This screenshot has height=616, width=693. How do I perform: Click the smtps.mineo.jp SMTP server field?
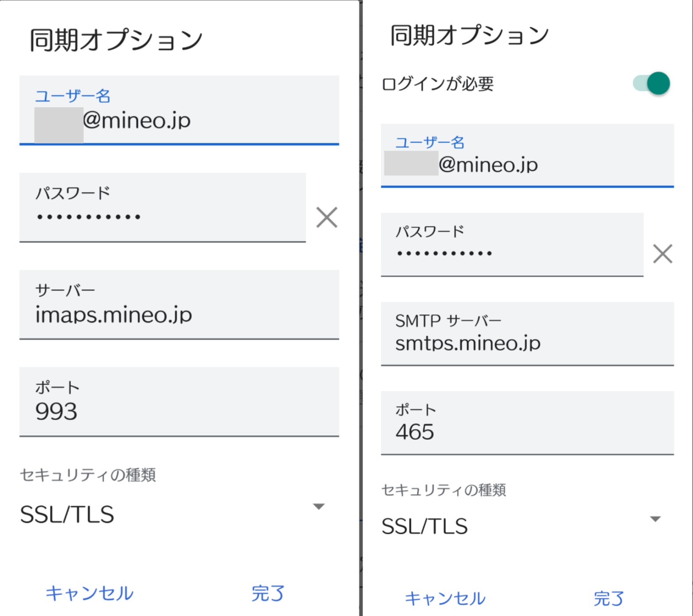pos(527,334)
